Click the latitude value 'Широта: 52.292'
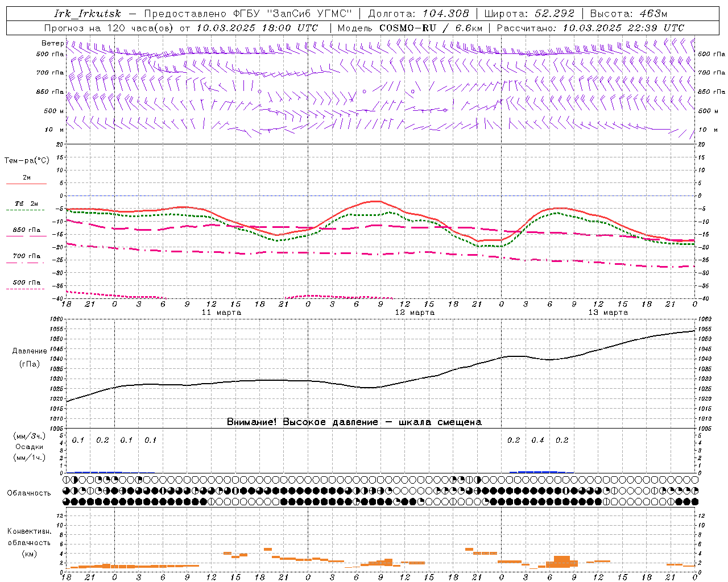Image resolution: width=728 pixels, height=582 pixels. 530,14
